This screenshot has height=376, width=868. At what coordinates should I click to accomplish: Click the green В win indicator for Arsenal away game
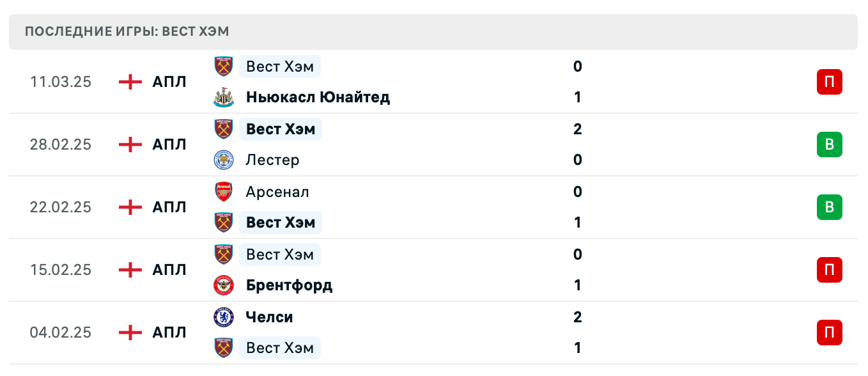click(x=829, y=207)
